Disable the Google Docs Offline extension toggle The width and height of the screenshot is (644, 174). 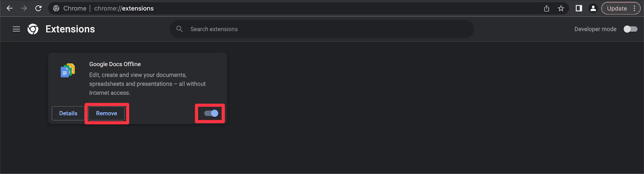211,113
